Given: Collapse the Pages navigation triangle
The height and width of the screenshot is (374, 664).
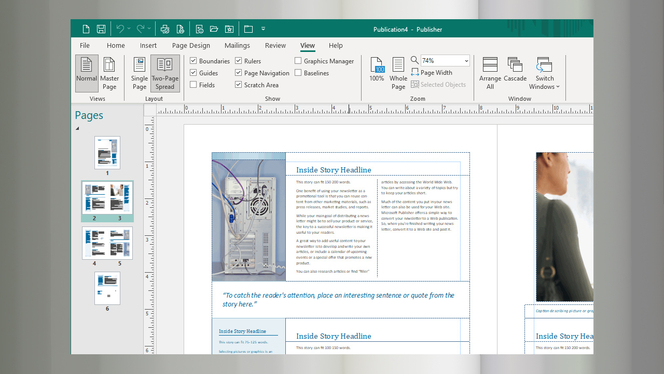Looking at the screenshot, I should 77,128.
